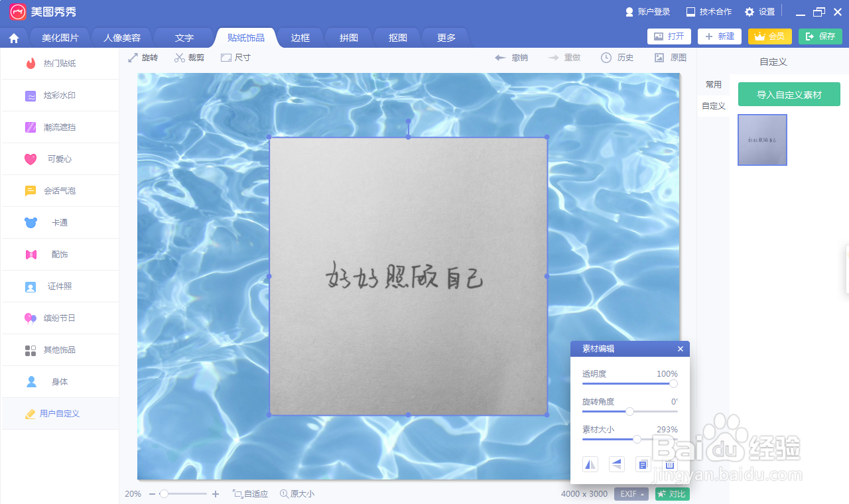Viewport: 849px width, 504px height.
Task: Open the 更多 (More) menu
Action: click(445, 38)
